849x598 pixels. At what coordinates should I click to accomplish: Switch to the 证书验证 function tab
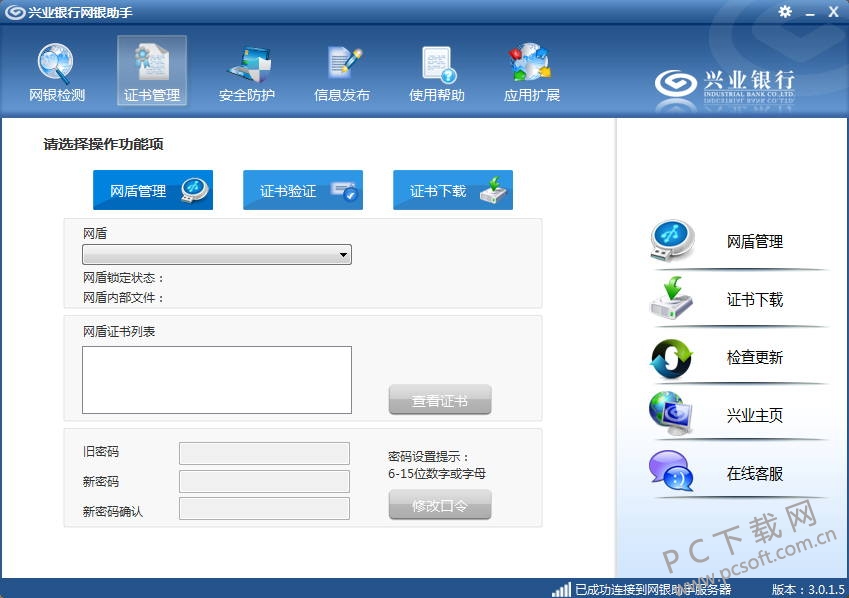pyautogui.click(x=303, y=190)
